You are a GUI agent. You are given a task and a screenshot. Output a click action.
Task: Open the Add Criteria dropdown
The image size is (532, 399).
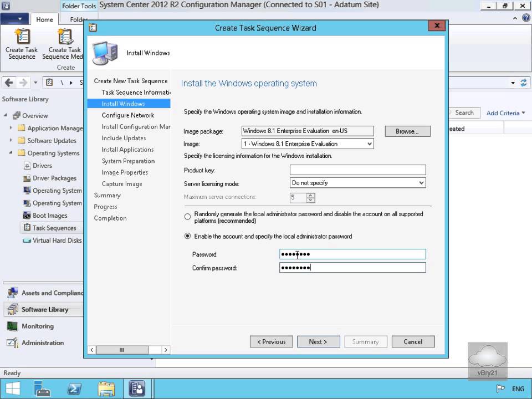(x=505, y=113)
